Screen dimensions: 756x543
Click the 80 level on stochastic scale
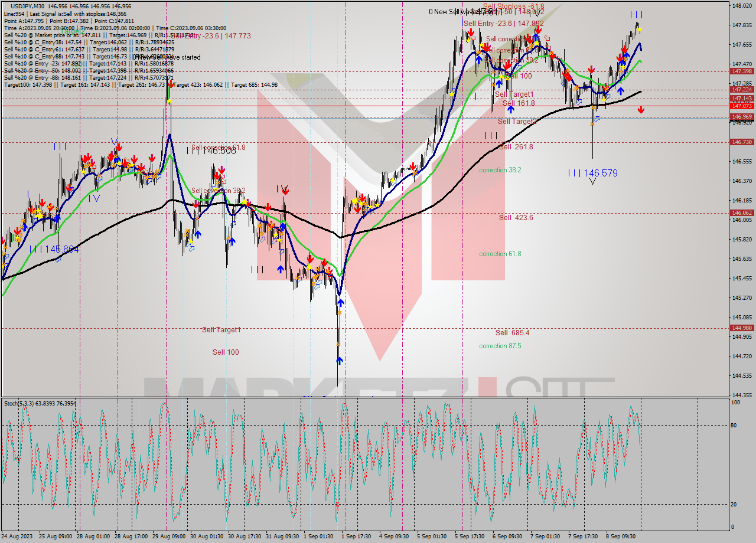[734, 425]
